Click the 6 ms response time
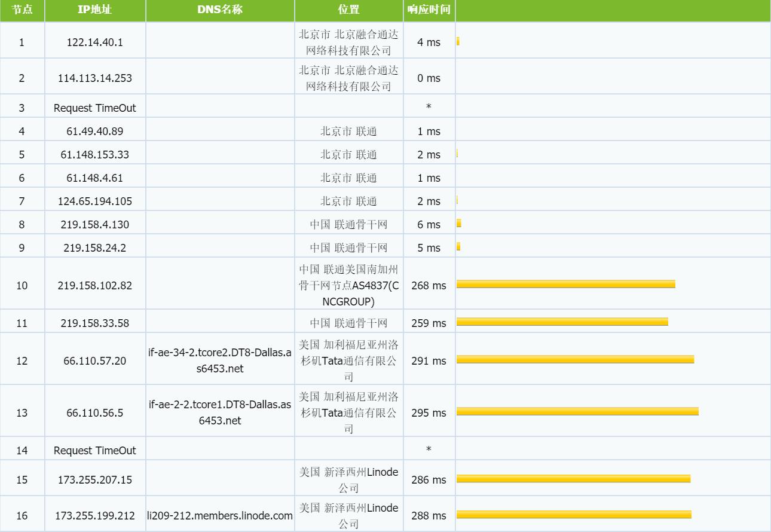Screen dimensions: 771x532 [429, 224]
